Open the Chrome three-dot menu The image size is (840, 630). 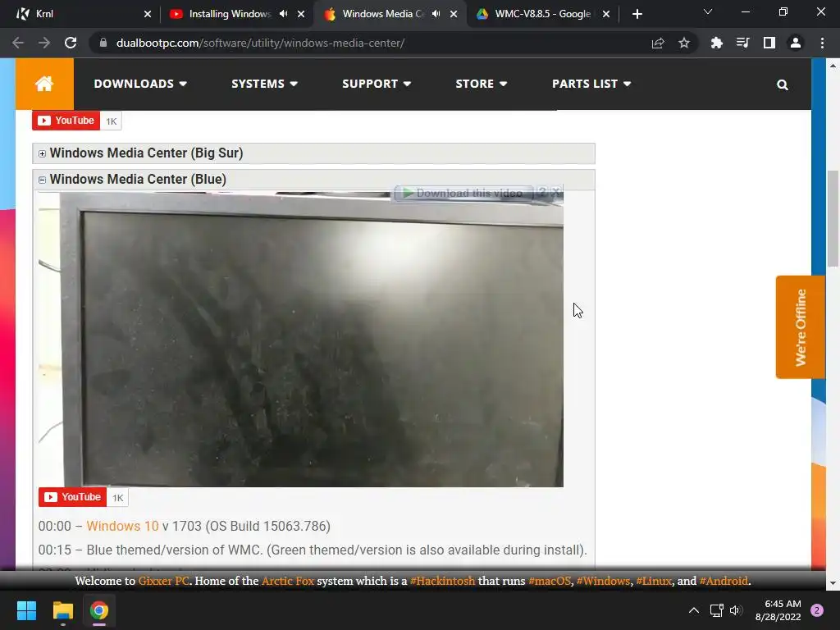tap(822, 43)
